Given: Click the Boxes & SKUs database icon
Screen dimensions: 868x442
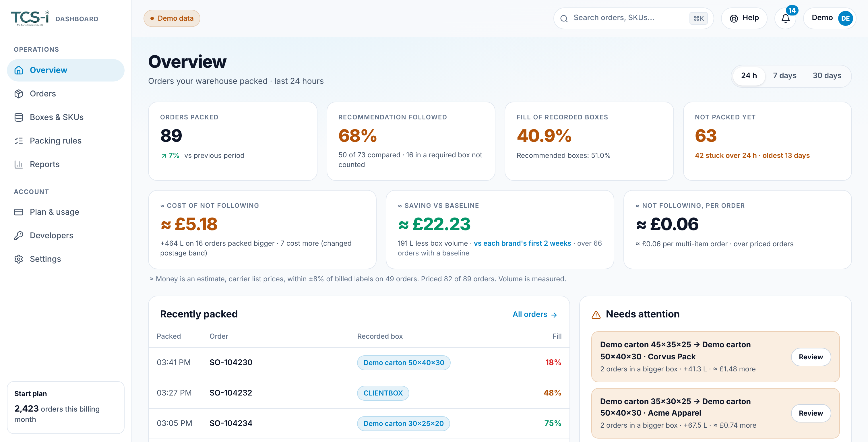Looking at the screenshot, I should click(x=19, y=117).
